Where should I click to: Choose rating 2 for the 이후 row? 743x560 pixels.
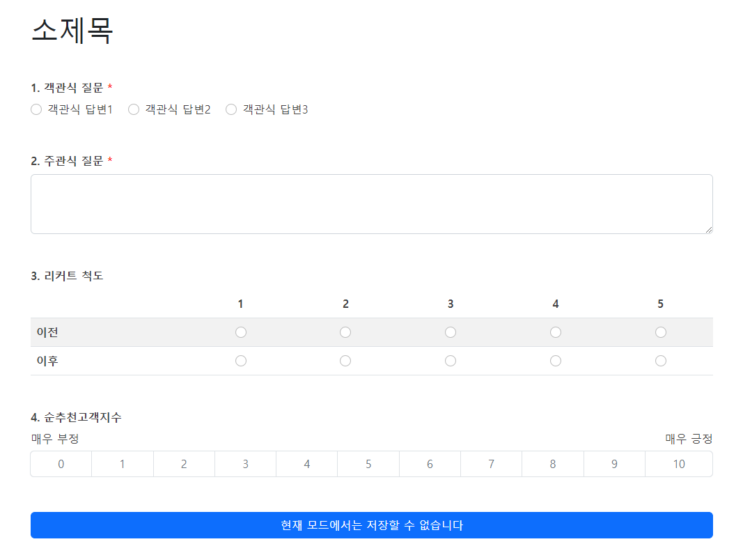click(345, 361)
